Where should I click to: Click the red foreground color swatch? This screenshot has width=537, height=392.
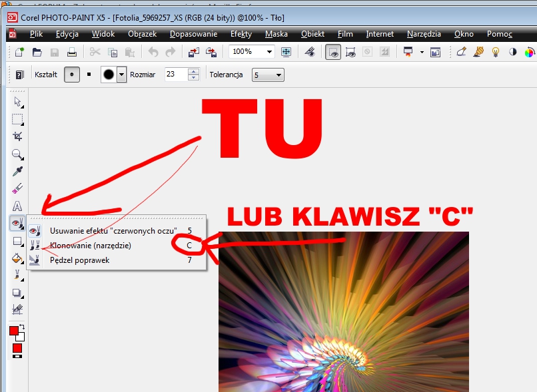click(14, 331)
